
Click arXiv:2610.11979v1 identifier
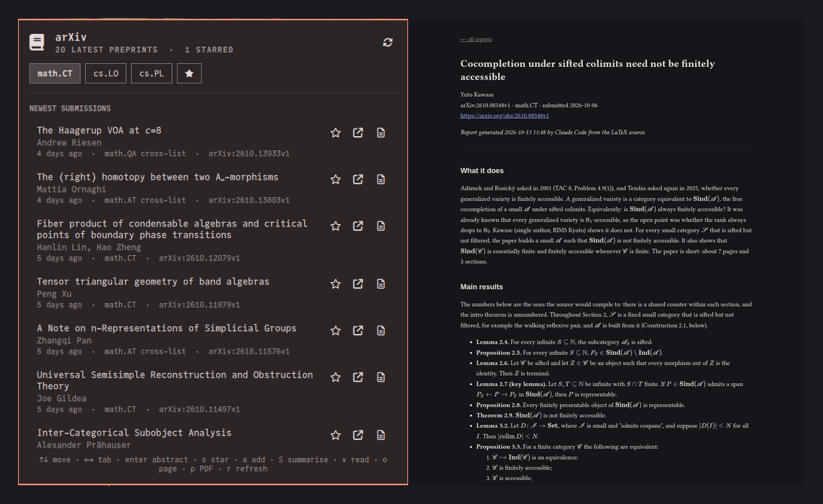199,305
